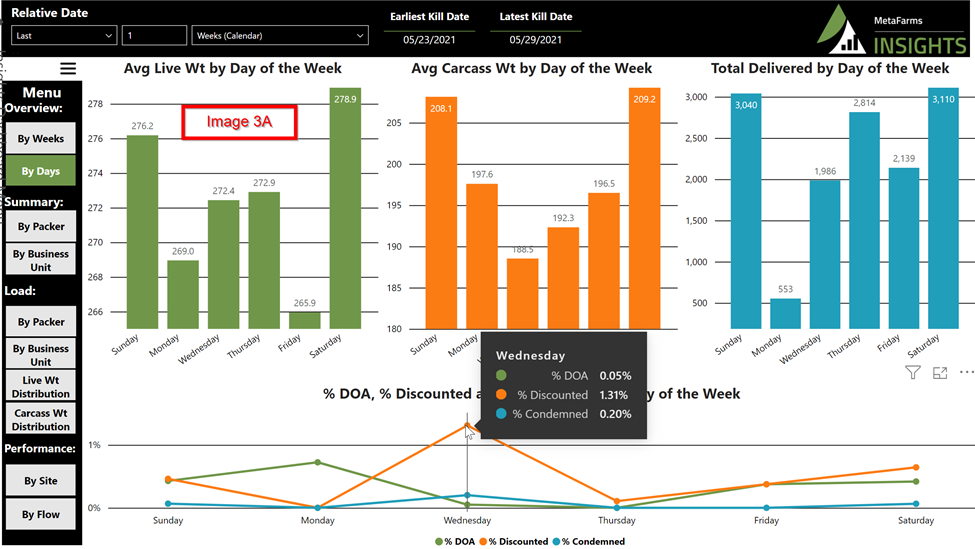Select the Wednesday 272.4 live weight bar

223,264
